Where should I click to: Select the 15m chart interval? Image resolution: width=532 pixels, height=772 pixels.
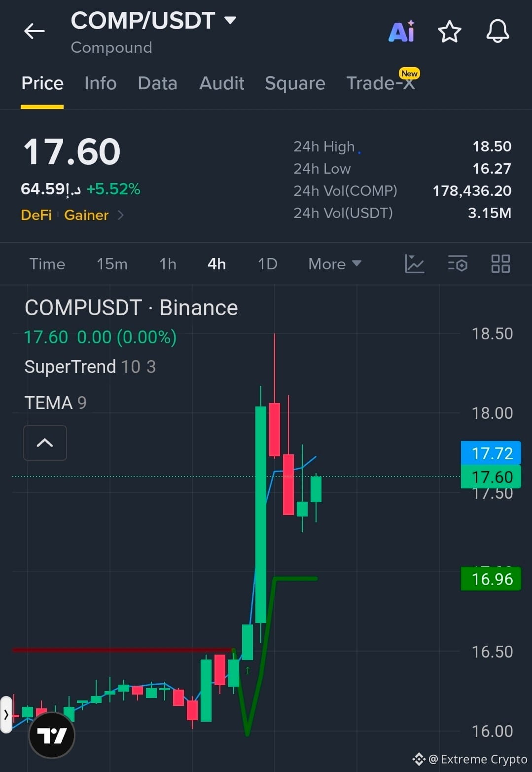point(112,264)
